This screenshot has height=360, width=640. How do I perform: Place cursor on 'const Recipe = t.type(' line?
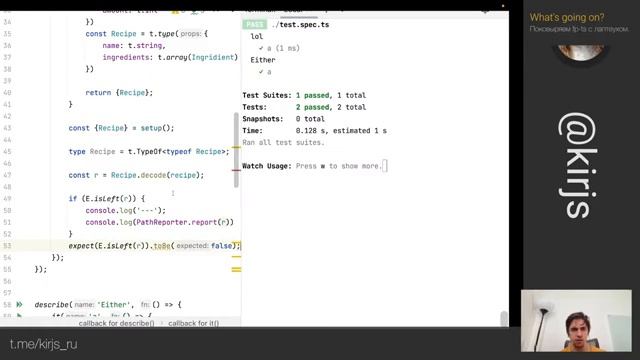147,34
